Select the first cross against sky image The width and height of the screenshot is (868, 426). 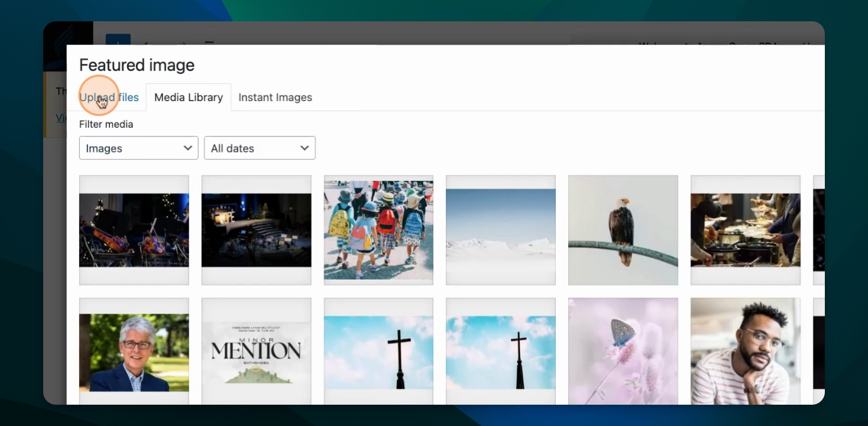[x=378, y=351]
